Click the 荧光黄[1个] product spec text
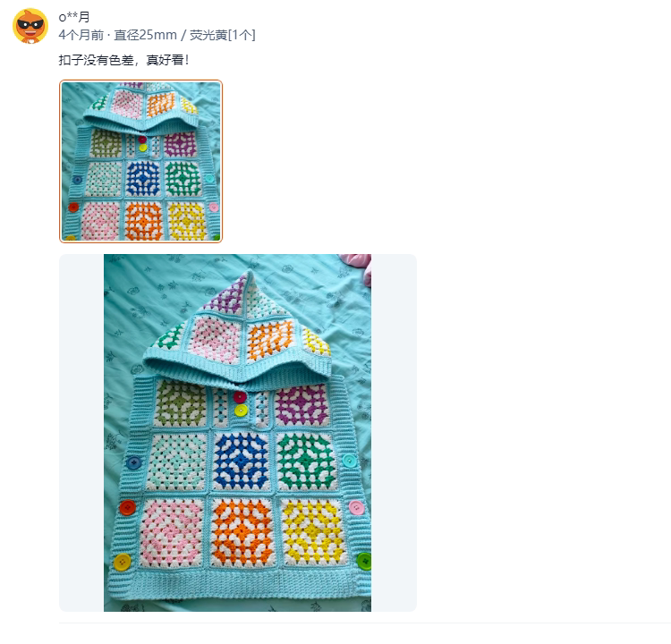Screen dimensions: 671x644 [x=223, y=35]
